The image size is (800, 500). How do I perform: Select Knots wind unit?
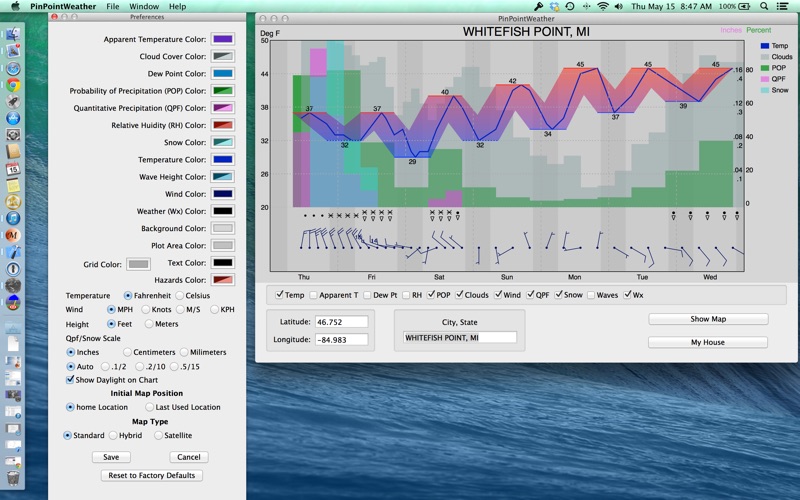145,309
